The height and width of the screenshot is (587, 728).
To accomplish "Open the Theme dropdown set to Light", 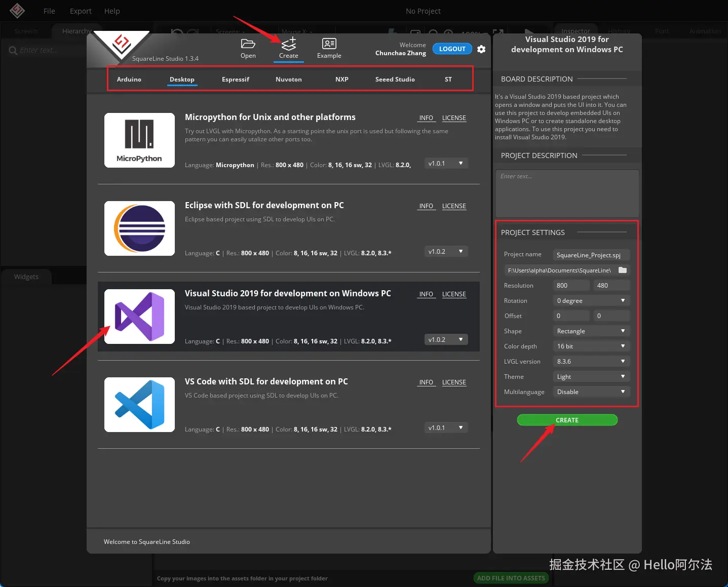I will tap(591, 376).
